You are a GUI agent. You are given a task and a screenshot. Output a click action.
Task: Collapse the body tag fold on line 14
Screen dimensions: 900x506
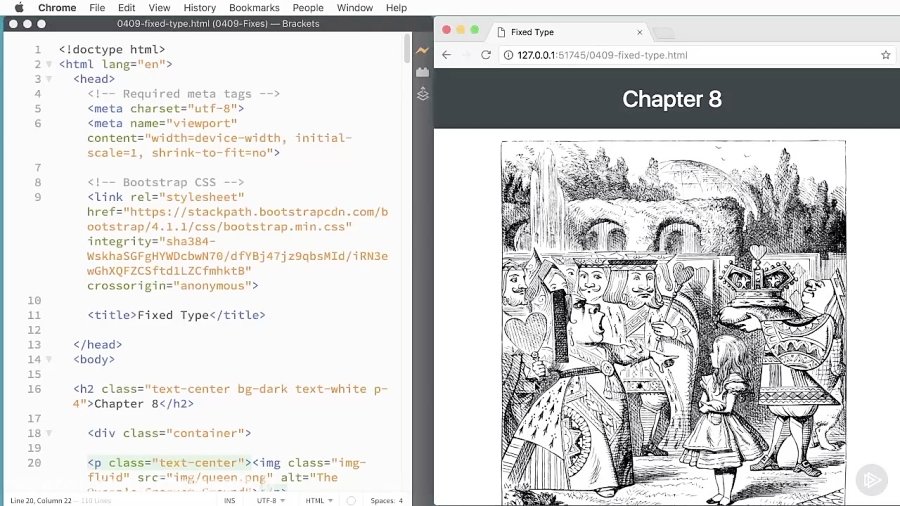coord(49,360)
